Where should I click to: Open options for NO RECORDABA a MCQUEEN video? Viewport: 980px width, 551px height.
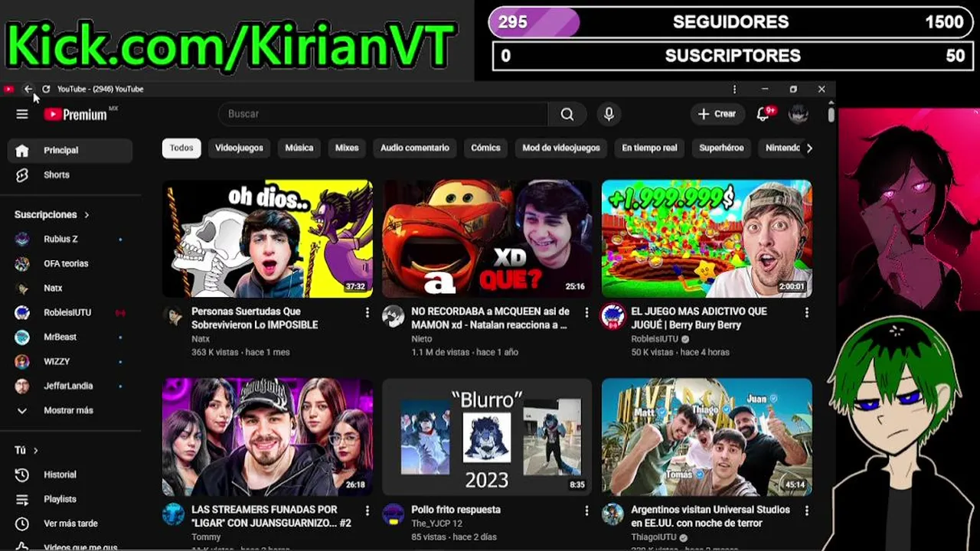pyautogui.click(x=586, y=312)
